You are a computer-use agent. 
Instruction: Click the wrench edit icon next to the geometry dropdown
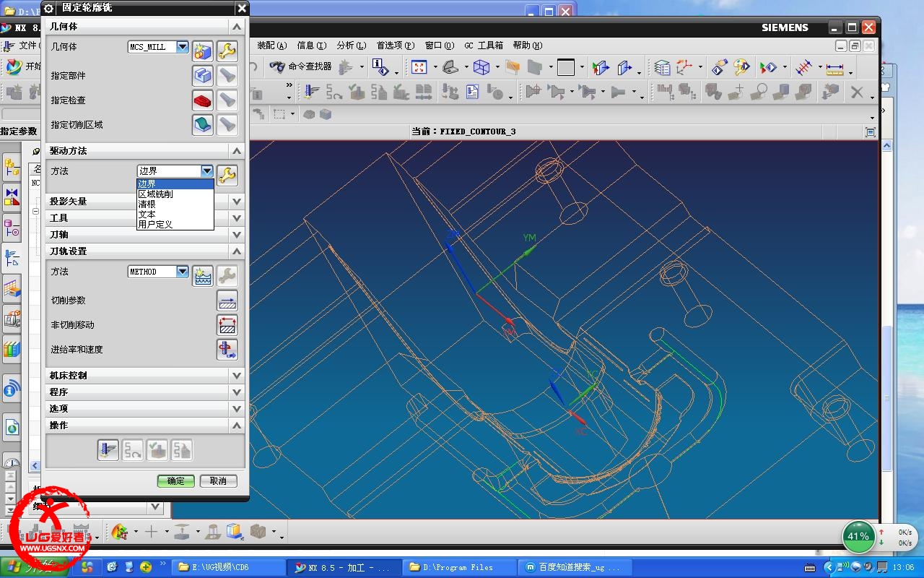(x=227, y=51)
